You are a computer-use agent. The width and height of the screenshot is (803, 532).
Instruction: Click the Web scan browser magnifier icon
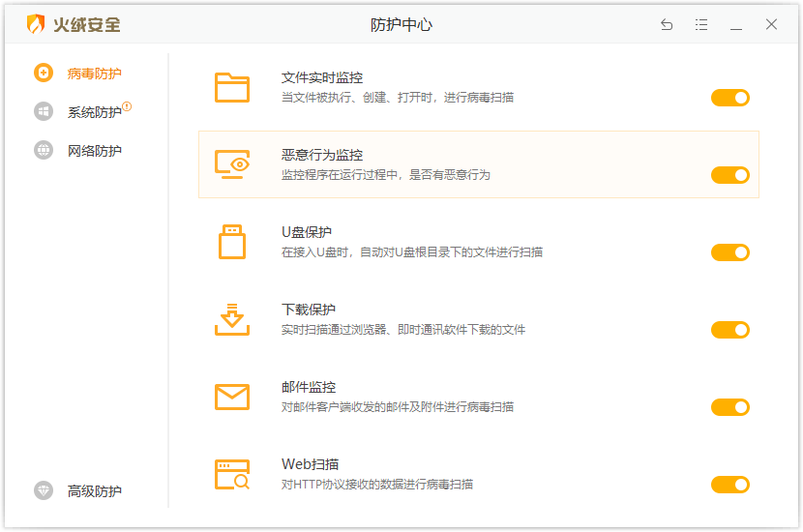[232, 474]
